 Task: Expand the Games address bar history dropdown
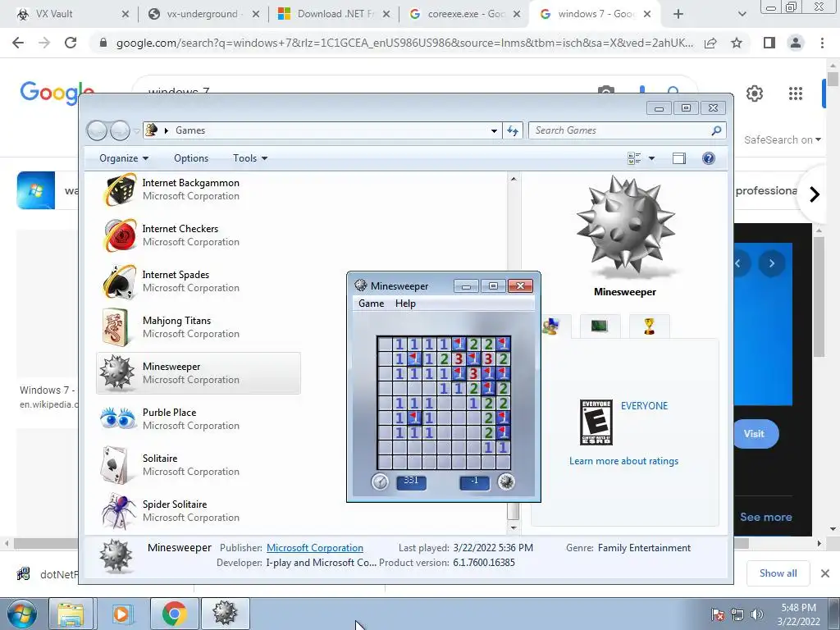pyautogui.click(x=494, y=130)
